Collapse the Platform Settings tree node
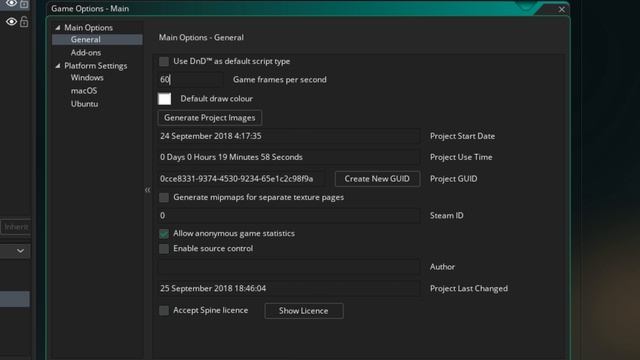Viewport: 640px width, 360px height. (58, 66)
